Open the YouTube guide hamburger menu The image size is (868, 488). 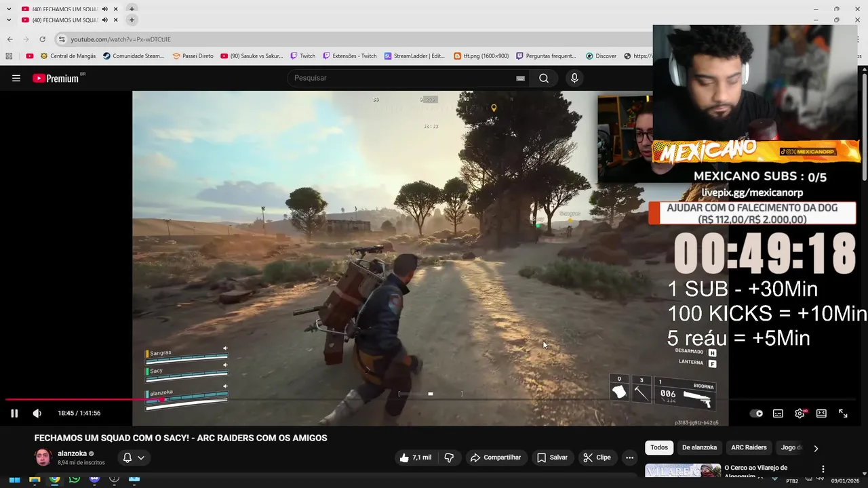[x=16, y=78]
